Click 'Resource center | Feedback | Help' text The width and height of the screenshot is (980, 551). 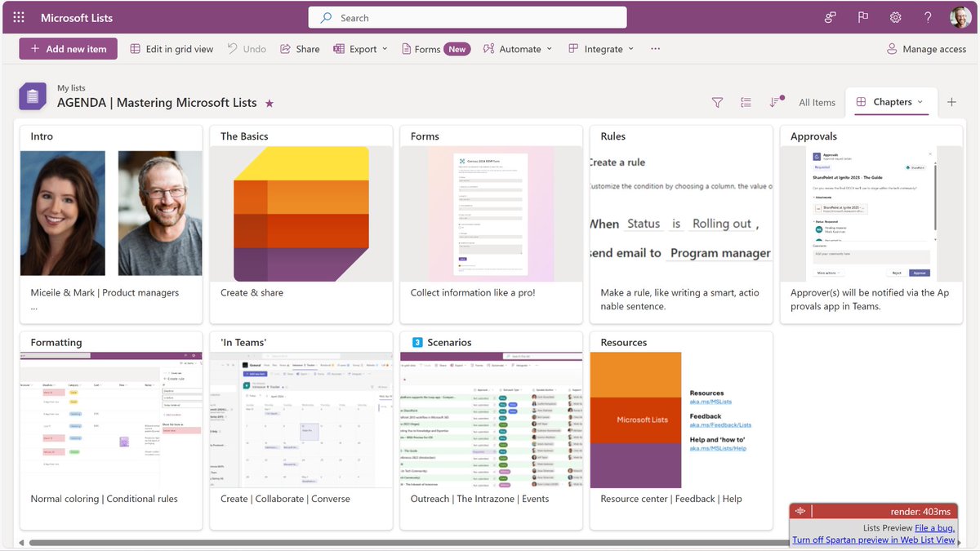point(671,499)
